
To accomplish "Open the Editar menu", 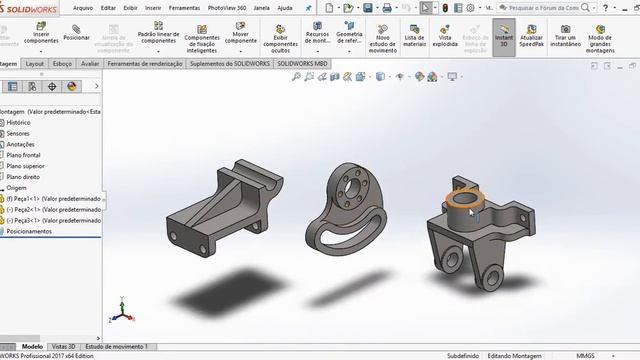I will pyautogui.click(x=108, y=8).
